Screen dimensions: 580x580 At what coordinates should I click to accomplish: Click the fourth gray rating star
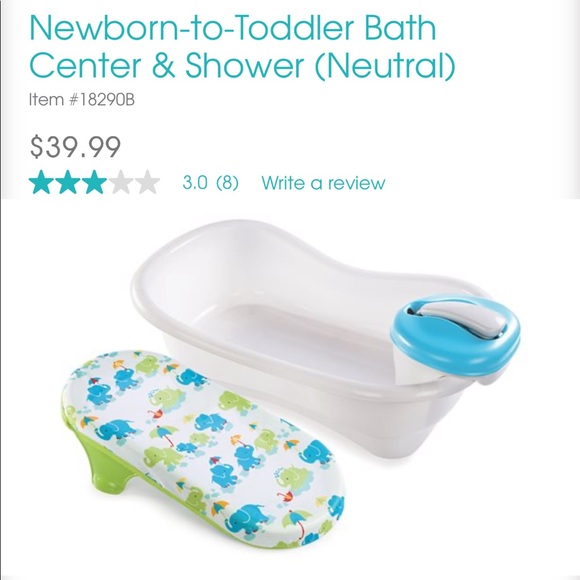121,182
